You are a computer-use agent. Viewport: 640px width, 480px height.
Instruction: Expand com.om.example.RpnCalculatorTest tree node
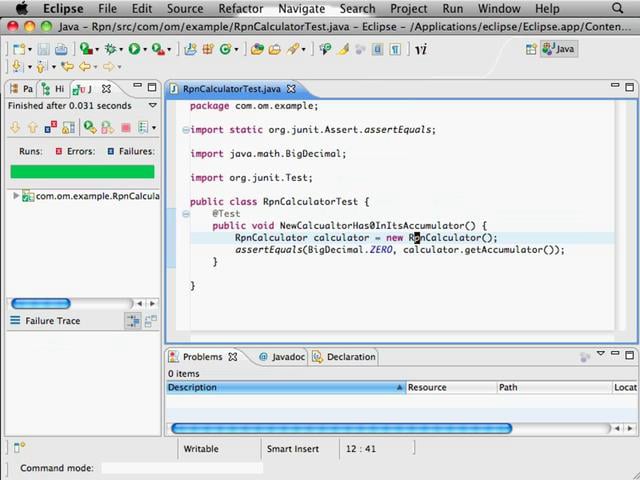tap(16, 196)
